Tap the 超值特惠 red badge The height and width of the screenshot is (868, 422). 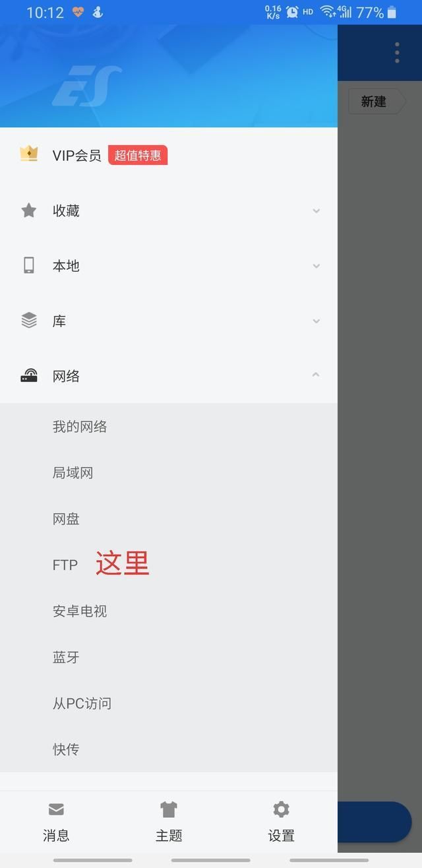pos(138,155)
